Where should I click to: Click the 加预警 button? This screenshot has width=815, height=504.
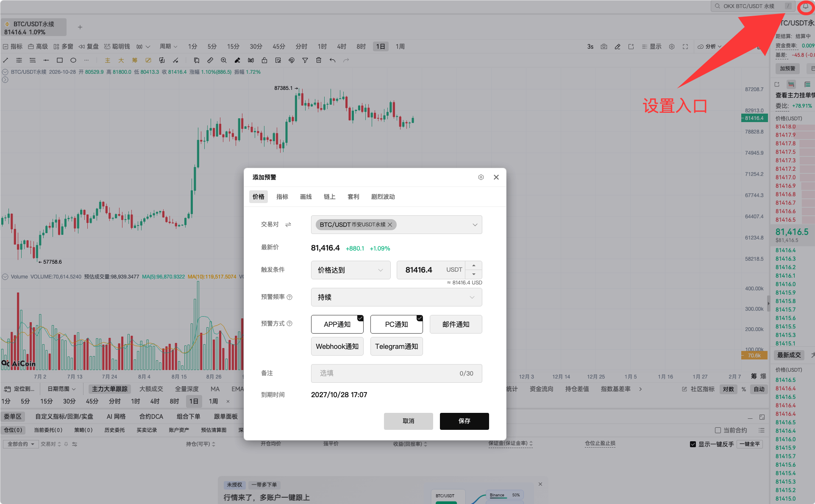click(x=788, y=69)
